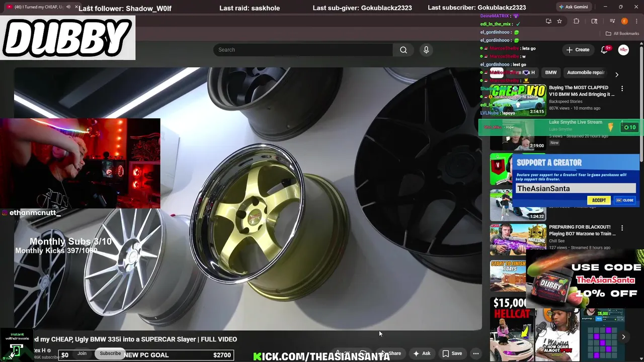Click the TheAsianSanta creator code field

pos(576,189)
